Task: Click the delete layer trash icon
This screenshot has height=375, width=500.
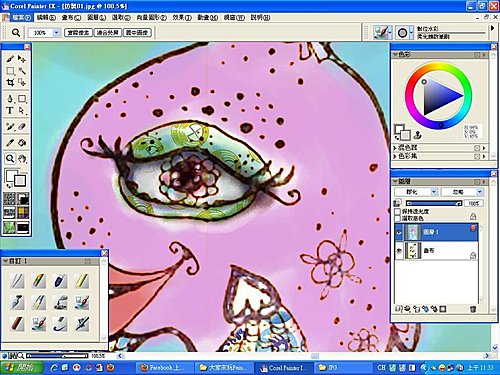Action: (x=473, y=309)
